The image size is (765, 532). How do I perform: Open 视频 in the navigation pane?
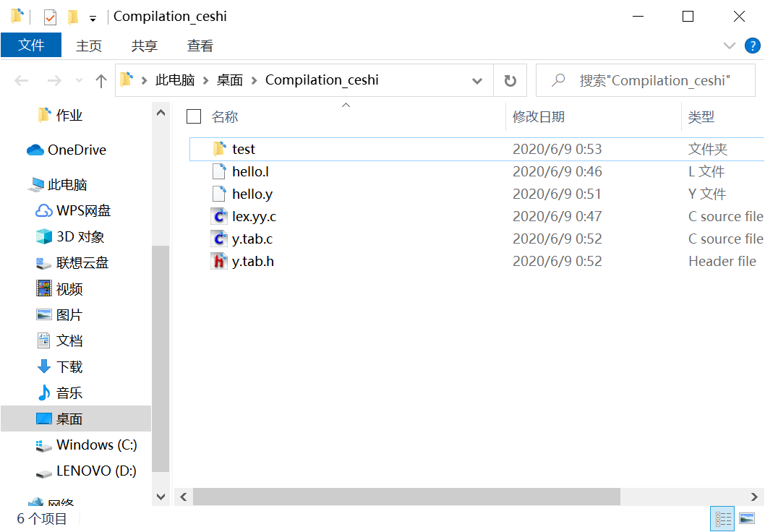[x=59, y=288]
